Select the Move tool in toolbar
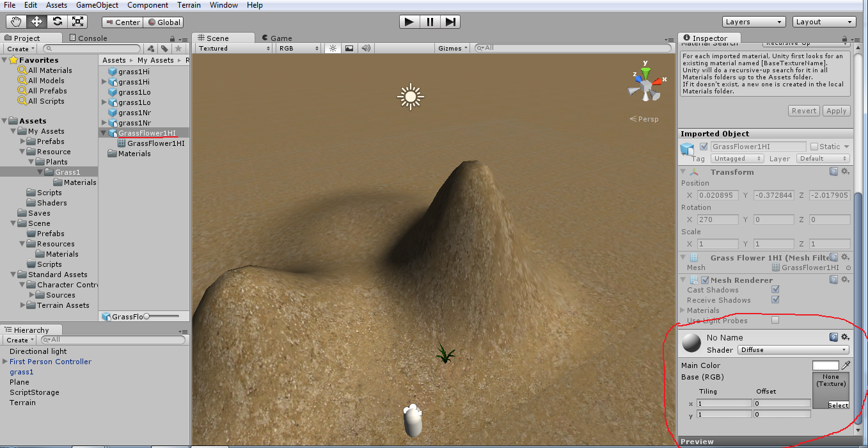The image size is (868, 448). pyautogui.click(x=36, y=22)
